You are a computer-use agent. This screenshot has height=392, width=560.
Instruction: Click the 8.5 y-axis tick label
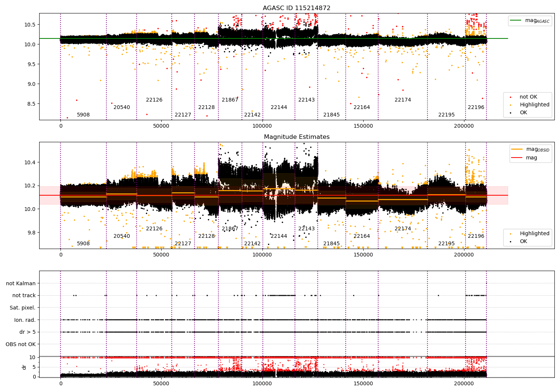(32, 104)
